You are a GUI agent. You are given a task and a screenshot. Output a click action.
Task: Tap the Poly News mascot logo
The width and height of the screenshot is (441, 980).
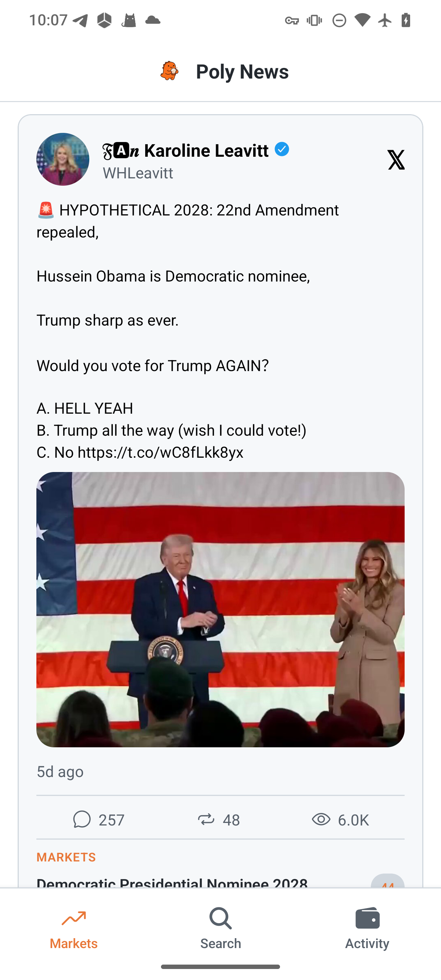point(169,71)
